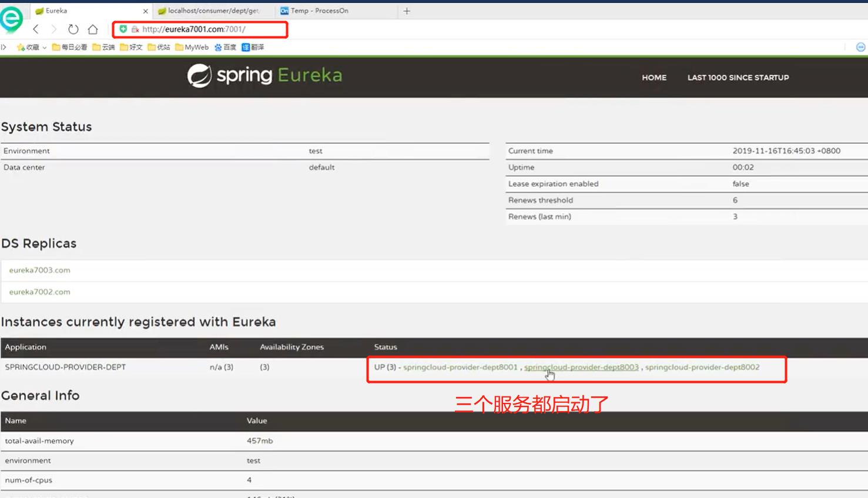
Task: Click the n/a (3) AMIs value
Action: pyautogui.click(x=222, y=367)
